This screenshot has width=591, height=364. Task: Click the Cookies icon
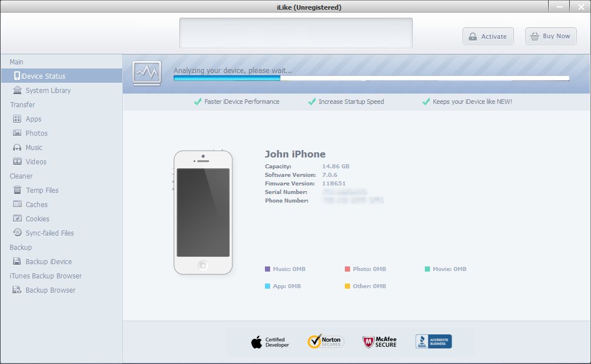[17, 219]
